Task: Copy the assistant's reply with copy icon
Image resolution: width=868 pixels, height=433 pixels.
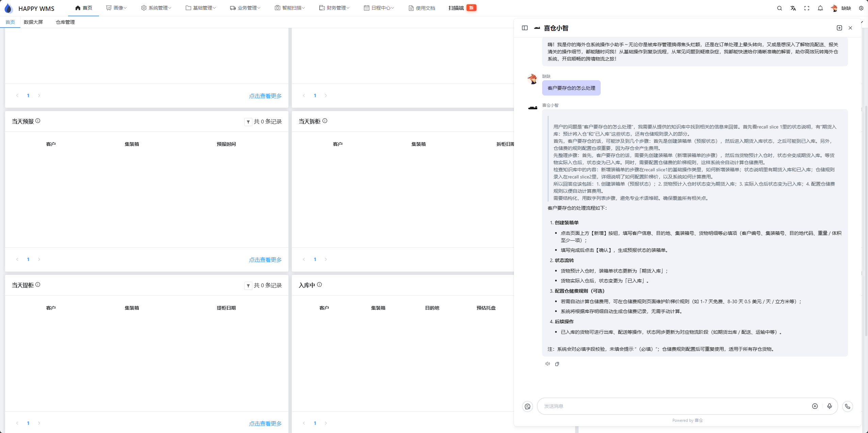Action: [x=557, y=364]
